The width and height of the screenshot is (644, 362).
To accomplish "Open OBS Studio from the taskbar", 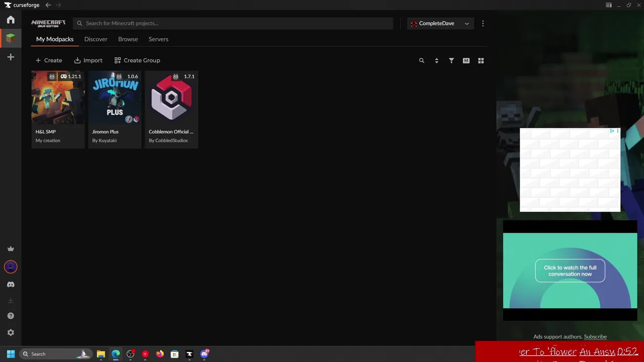I will tap(130, 354).
